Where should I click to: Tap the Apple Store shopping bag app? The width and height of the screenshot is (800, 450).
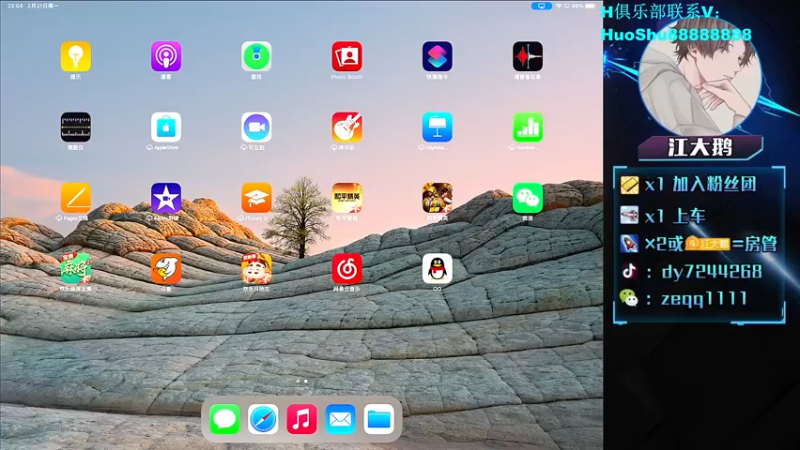[x=166, y=127]
